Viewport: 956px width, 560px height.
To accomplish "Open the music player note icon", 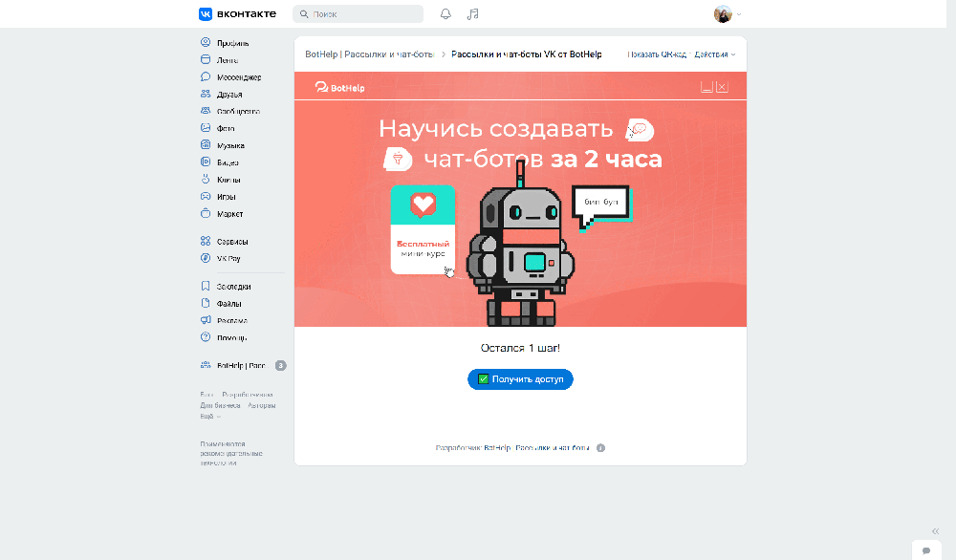I will click(x=472, y=14).
